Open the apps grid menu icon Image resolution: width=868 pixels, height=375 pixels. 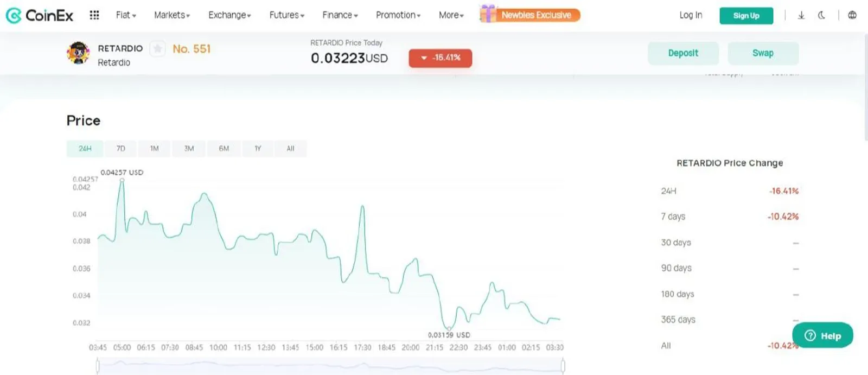(94, 15)
